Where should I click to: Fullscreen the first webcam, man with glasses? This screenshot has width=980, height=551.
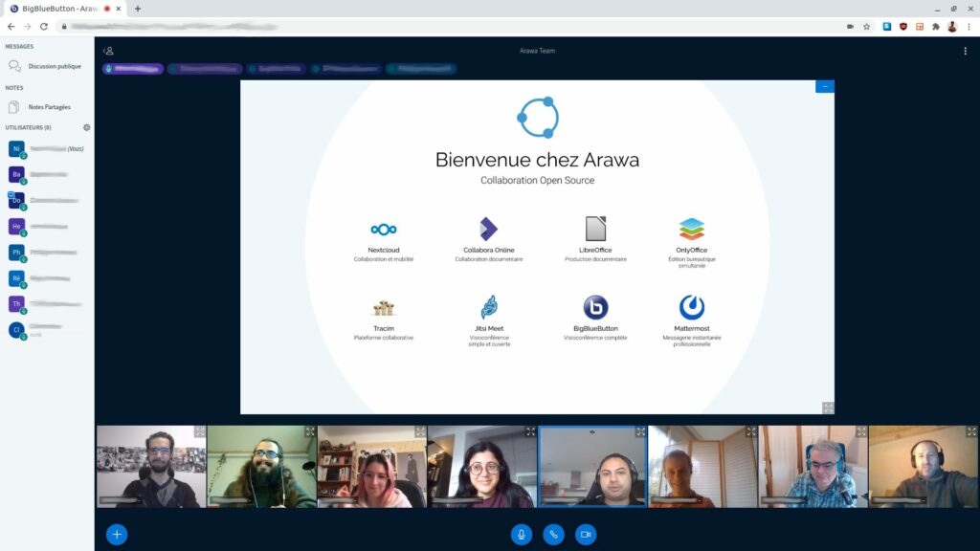point(199,431)
